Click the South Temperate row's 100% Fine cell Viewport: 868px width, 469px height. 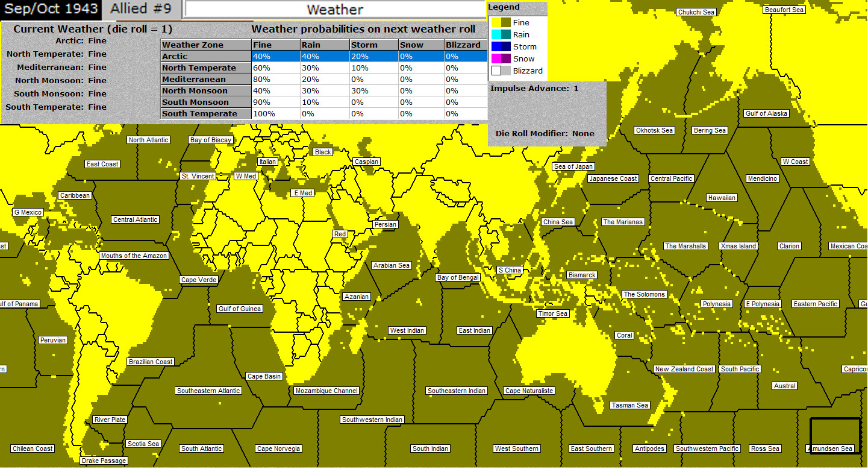276,113
